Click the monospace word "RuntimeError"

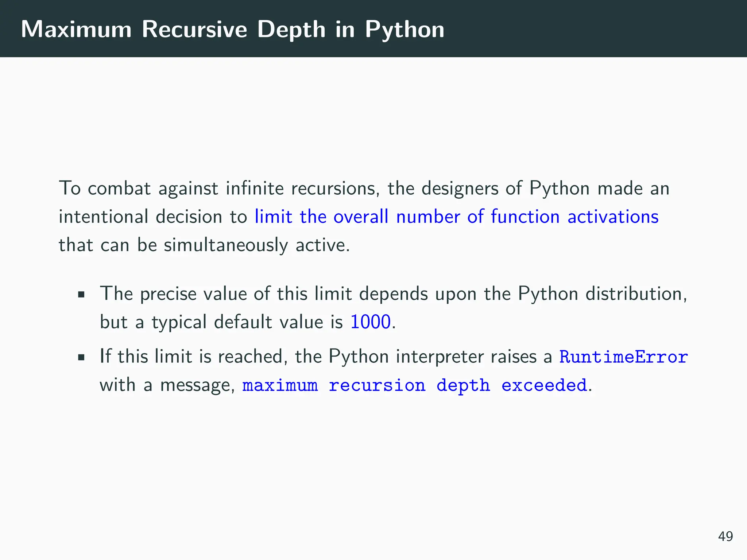(624, 357)
